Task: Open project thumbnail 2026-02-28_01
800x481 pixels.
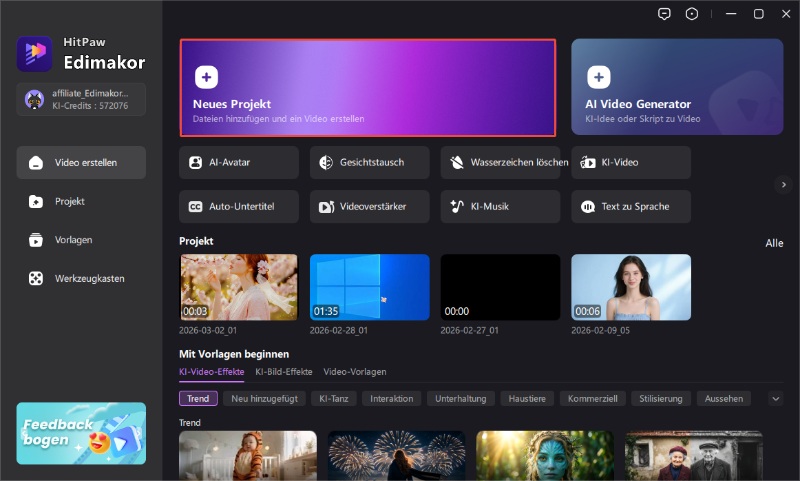Action: tap(369, 287)
